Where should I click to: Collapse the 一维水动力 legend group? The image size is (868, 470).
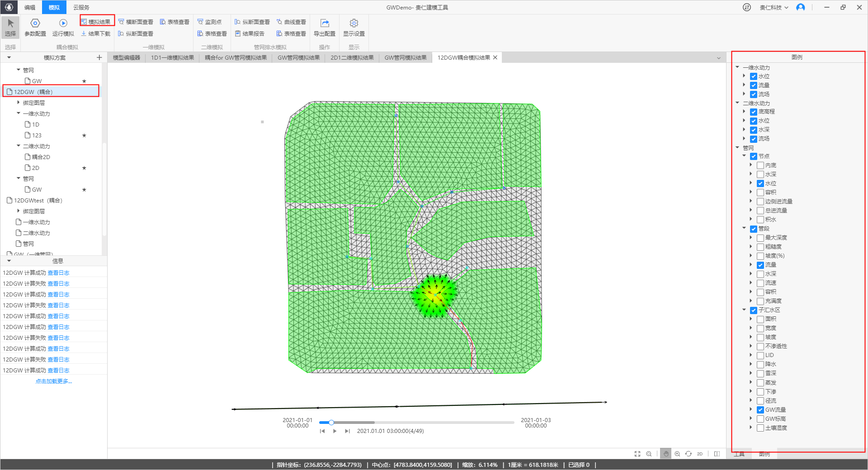[737, 67]
